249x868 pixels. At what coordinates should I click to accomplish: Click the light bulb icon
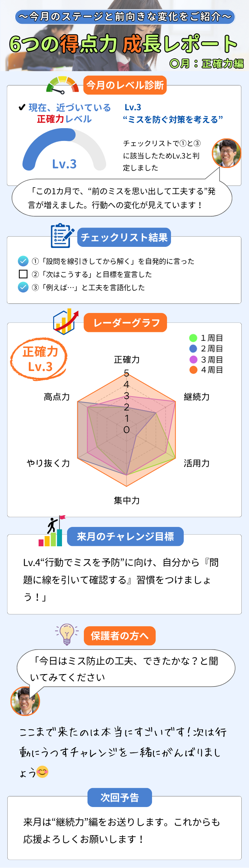click(x=67, y=634)
